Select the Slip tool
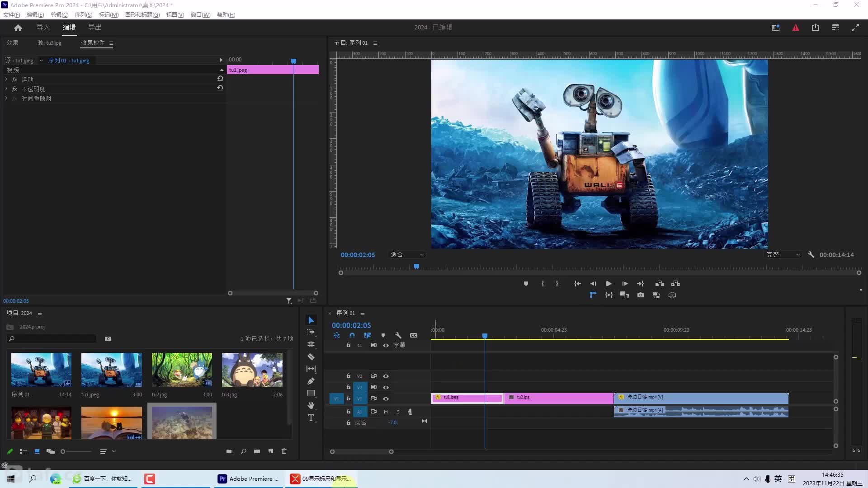868x488 pixels. 311,369
